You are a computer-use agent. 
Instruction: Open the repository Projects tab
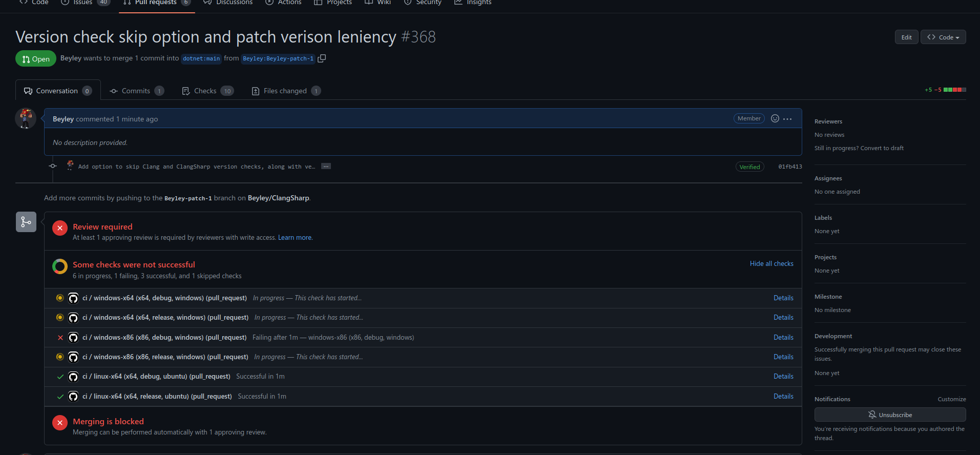333,3
